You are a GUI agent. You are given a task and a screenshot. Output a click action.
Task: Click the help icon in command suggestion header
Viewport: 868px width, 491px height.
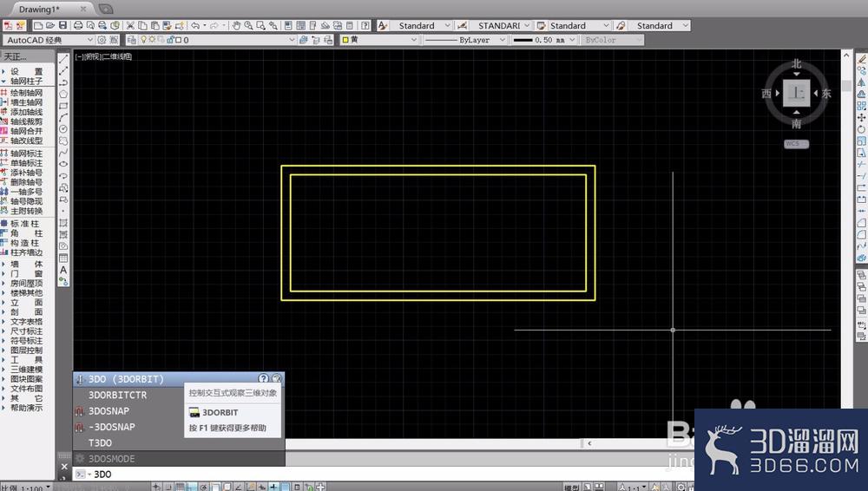click(264, 378)
